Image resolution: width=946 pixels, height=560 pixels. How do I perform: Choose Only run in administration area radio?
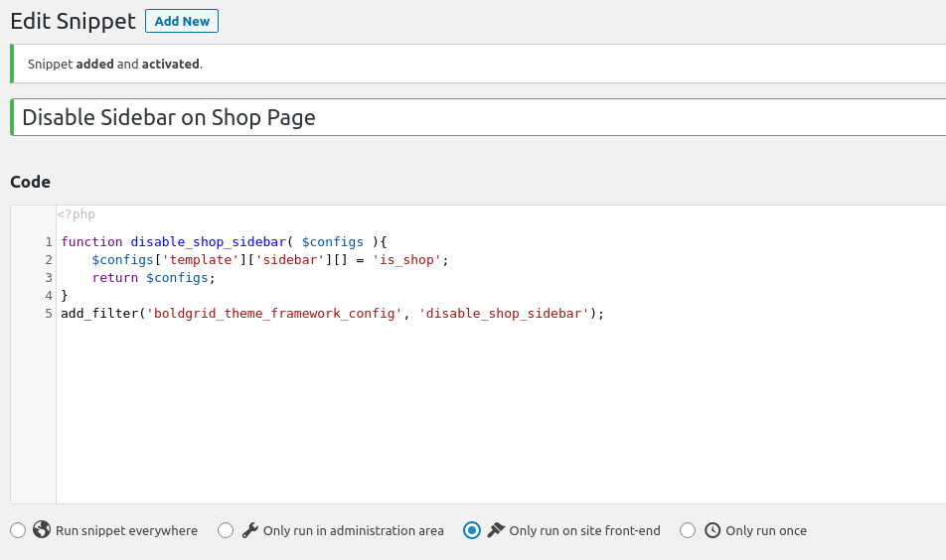click(226, 530)
